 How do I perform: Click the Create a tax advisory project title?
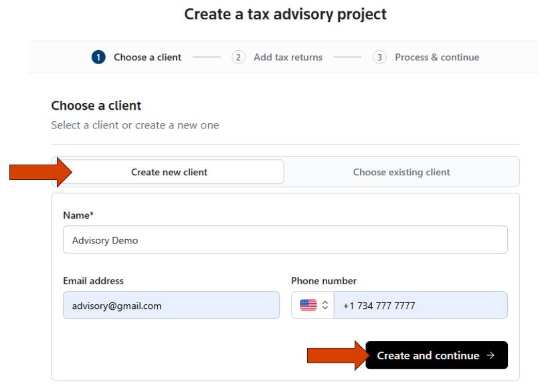286,14
